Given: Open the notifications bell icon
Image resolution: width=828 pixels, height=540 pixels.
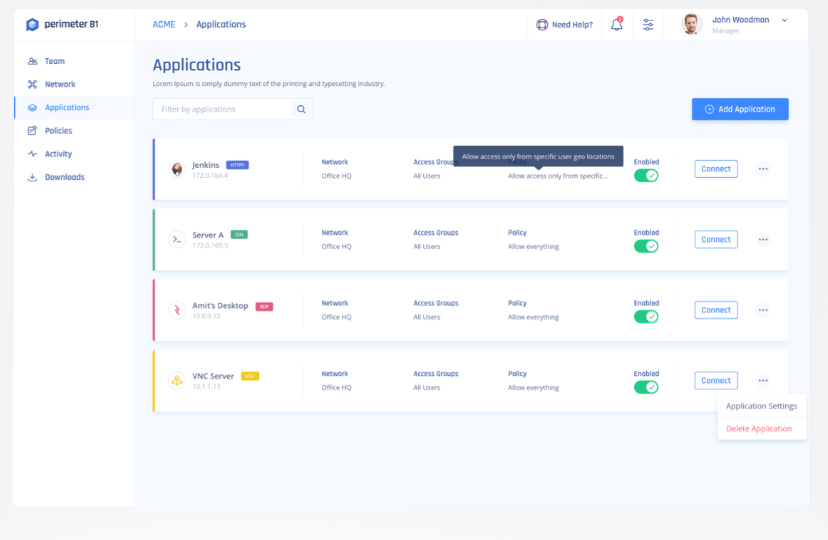Looking at the screenshot, I should (x=616, y=24).
